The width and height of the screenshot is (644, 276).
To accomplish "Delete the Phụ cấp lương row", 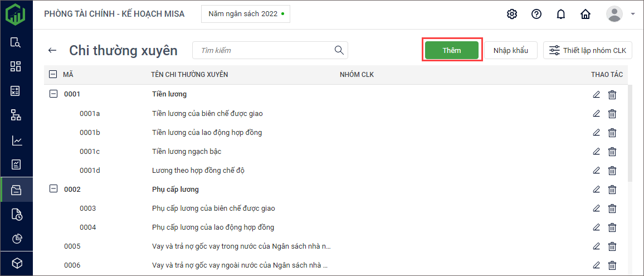I will pyautogui.click(x=612, y=189).
